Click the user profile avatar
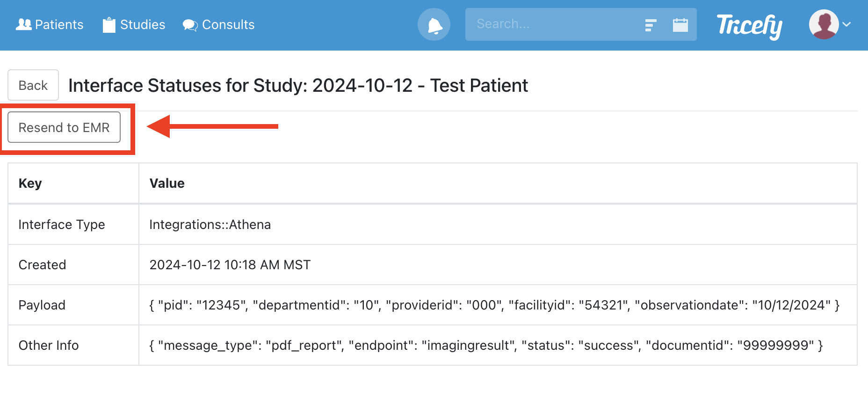The height and width of the screenshot is (398, 868). (x=824, y=24)
